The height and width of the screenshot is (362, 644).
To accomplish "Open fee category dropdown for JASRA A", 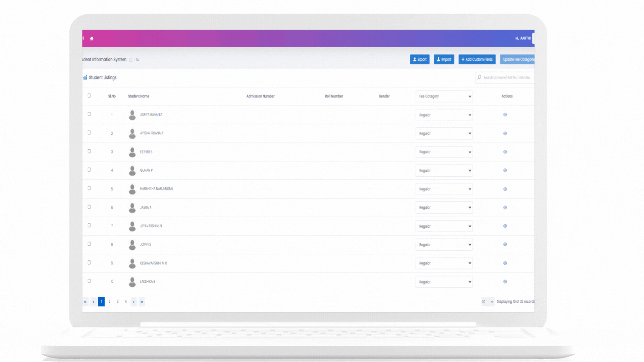I will tap(444, 208).
